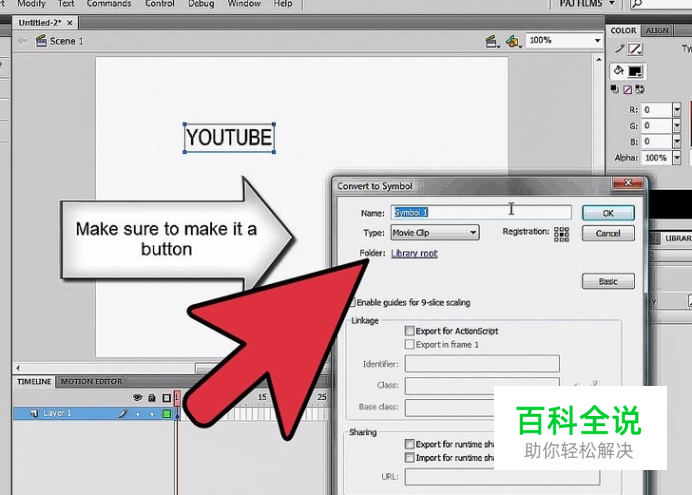Click the Swap Colors icon

pyautogui.click(x=639, y=90)
